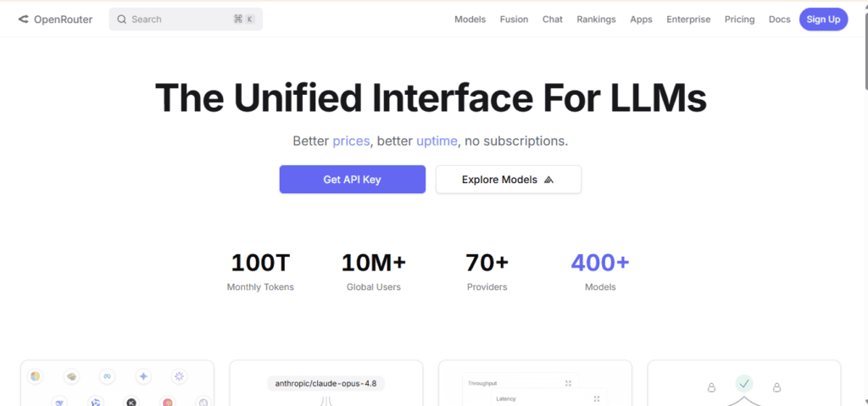Click the '10M+' Global Users statistic

(x=374, y=271)
